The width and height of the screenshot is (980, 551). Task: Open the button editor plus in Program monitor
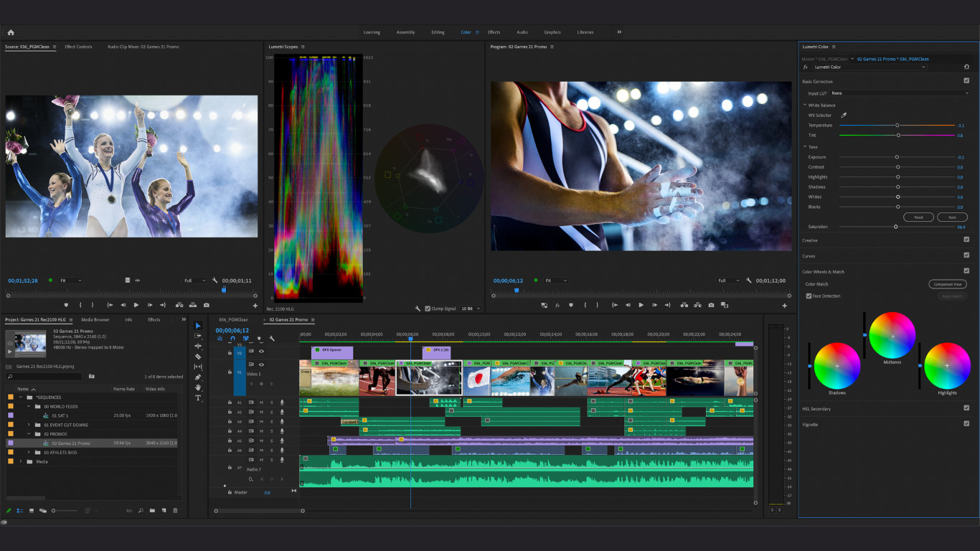coord(784,306)
